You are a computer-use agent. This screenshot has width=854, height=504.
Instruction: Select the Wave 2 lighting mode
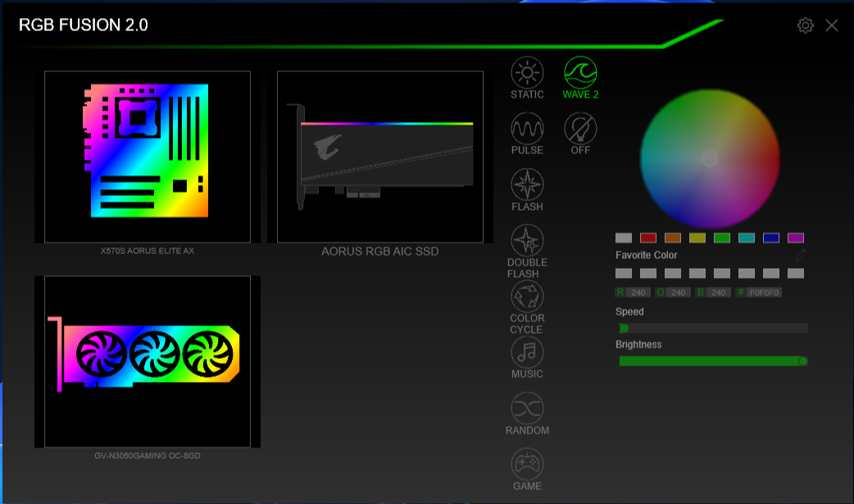point(580,74)
